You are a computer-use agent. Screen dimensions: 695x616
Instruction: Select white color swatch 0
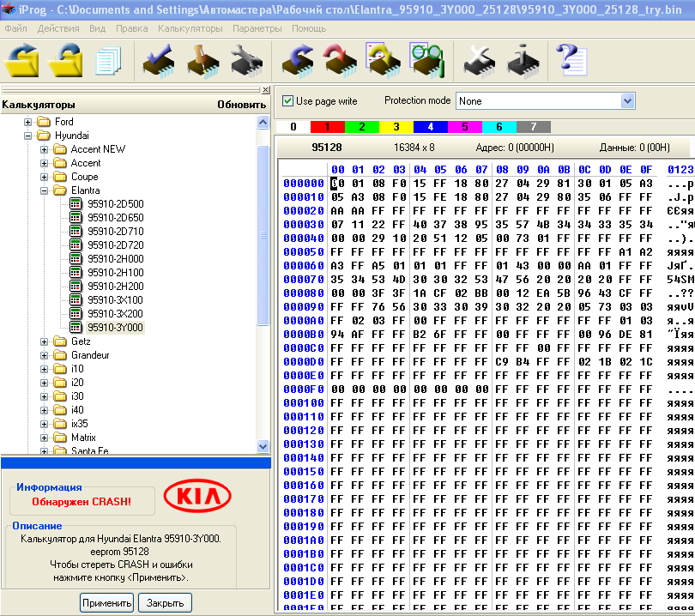pyautogui.click(x=293, y=127)
